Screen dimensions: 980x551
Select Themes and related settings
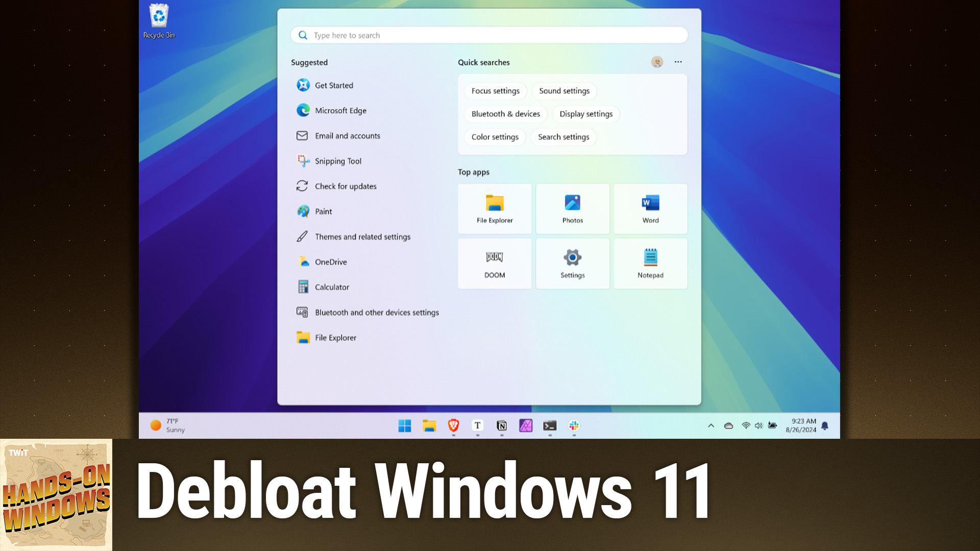(362, 237)
